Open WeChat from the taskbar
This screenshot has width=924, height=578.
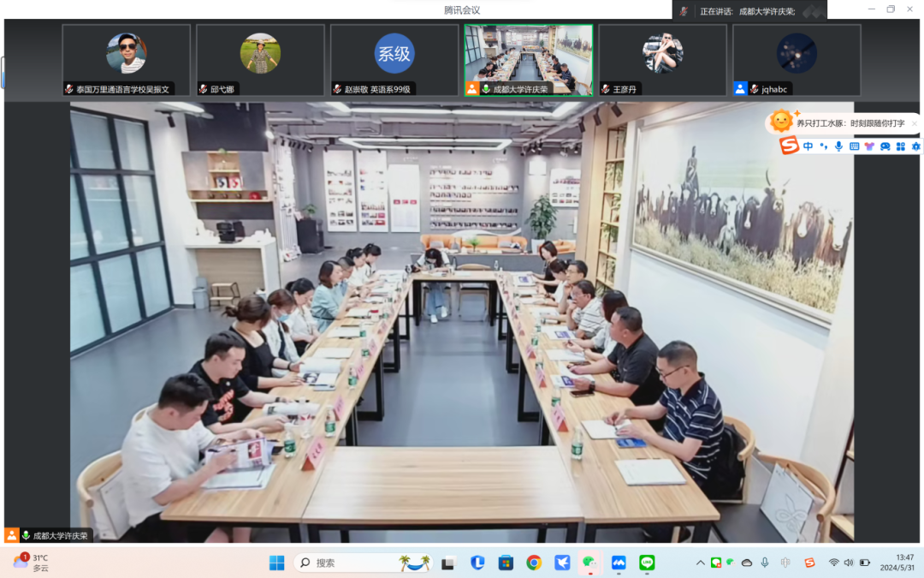click(x=589, y=563)
